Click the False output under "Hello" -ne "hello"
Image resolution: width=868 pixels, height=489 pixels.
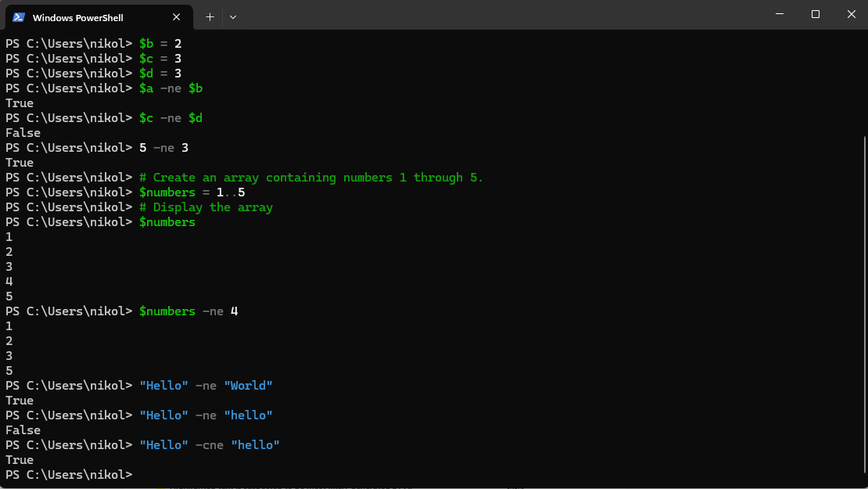[23, 430]
